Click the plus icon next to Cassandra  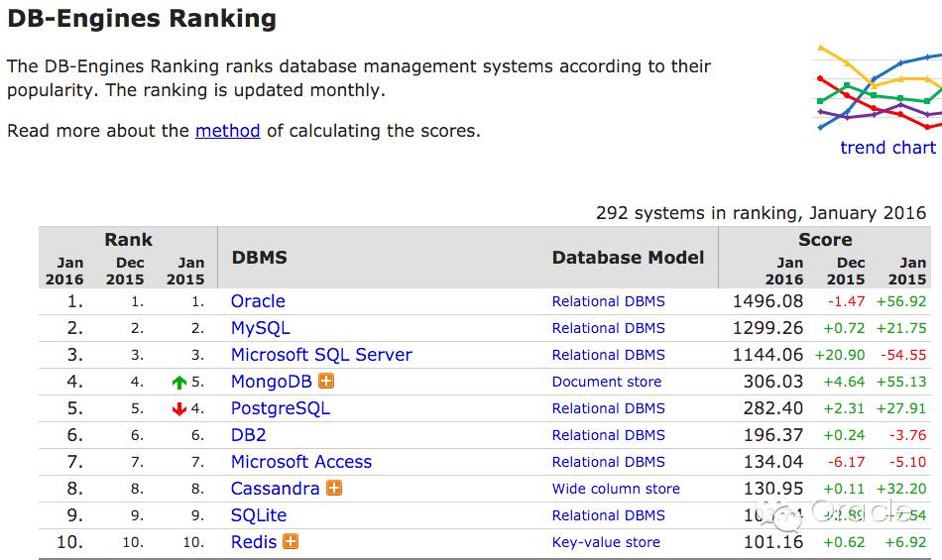click(x=334, y=489)
